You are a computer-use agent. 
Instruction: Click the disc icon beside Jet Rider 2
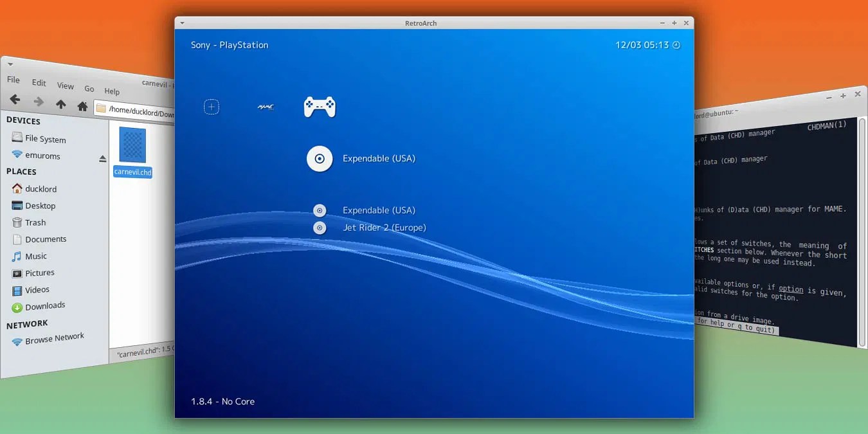320,228
